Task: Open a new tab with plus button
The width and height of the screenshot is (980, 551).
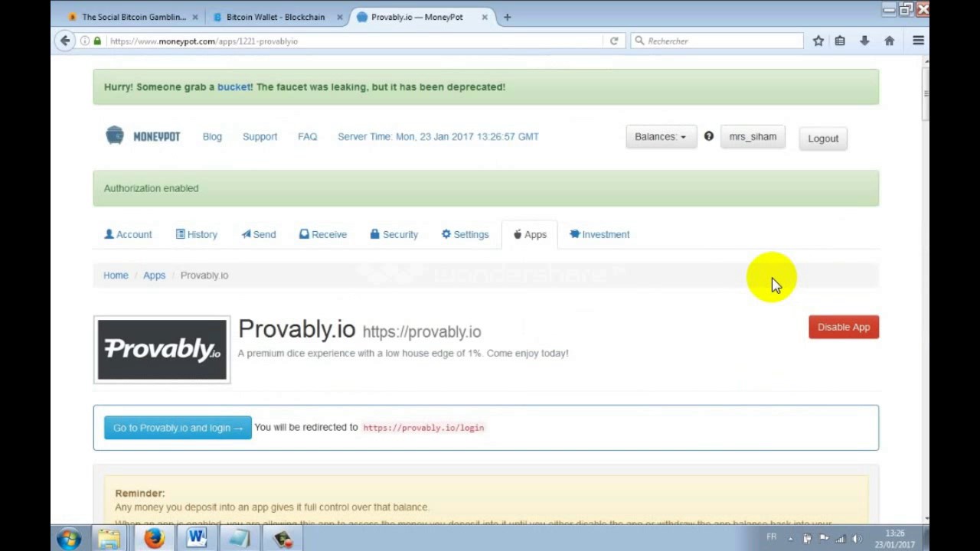Action: click(507, 17)
